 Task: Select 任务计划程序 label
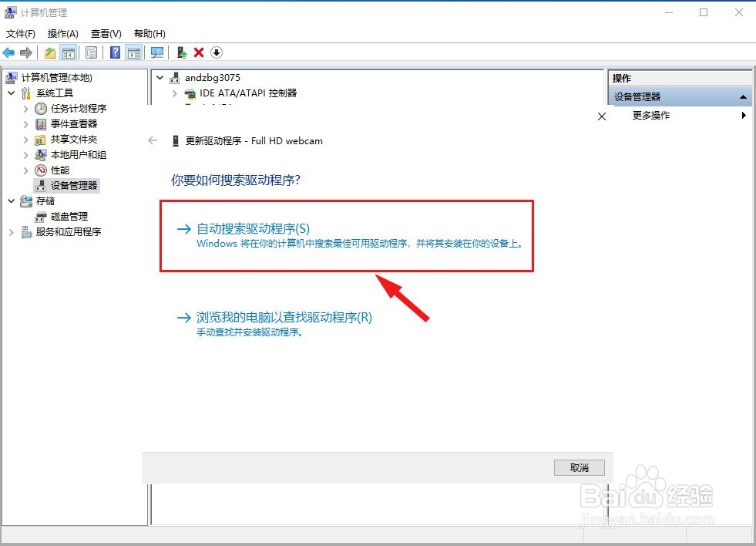pos(79,109)
